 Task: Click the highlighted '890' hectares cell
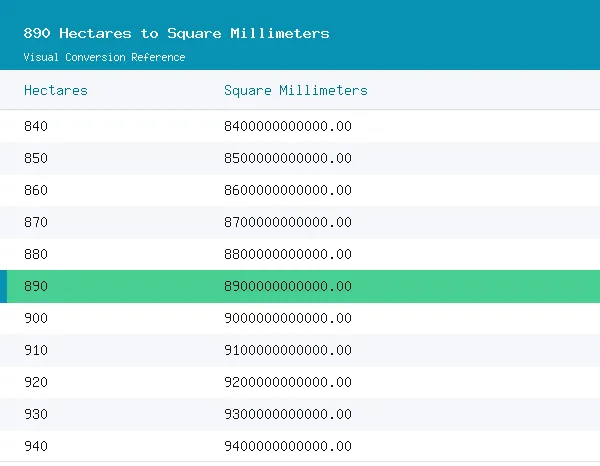coord(36,286)
